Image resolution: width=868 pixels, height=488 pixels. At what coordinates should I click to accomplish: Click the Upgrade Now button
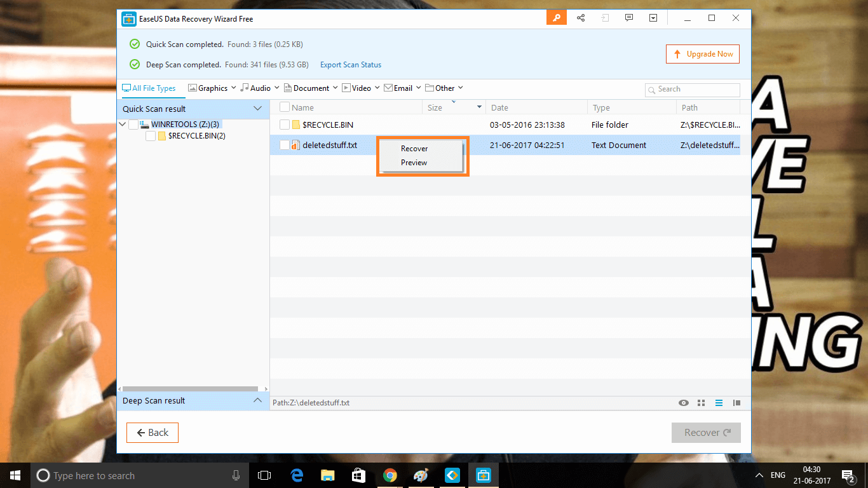tap(703, 54)
